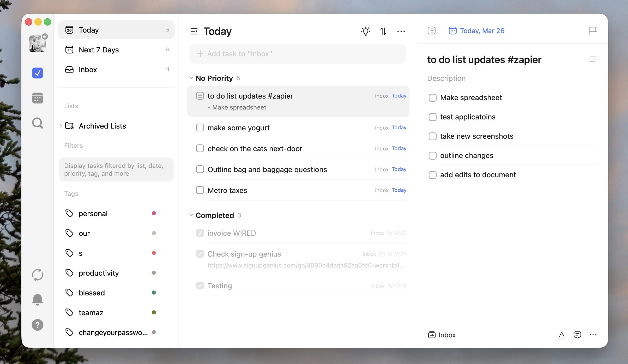The height and width of the screenshot is (364, 628).
Task: Click the color dot next to the personal tag
Action: click(154, 213)
